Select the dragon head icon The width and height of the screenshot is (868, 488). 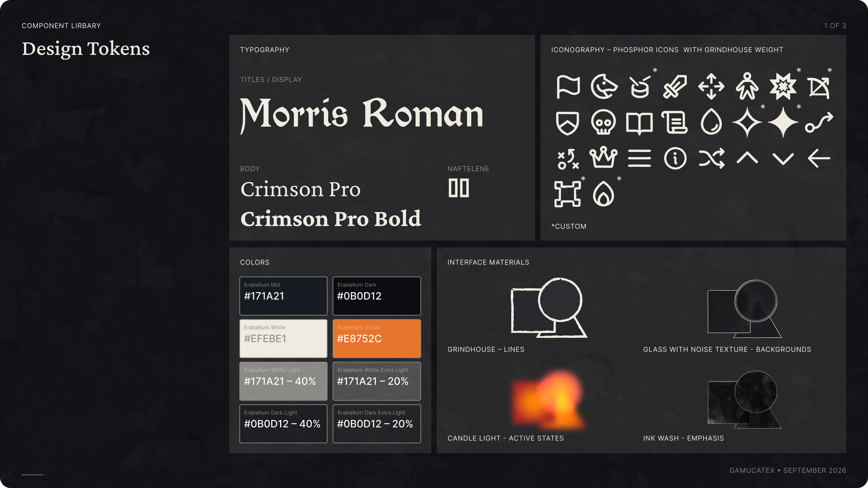click(x=604, y=86)
